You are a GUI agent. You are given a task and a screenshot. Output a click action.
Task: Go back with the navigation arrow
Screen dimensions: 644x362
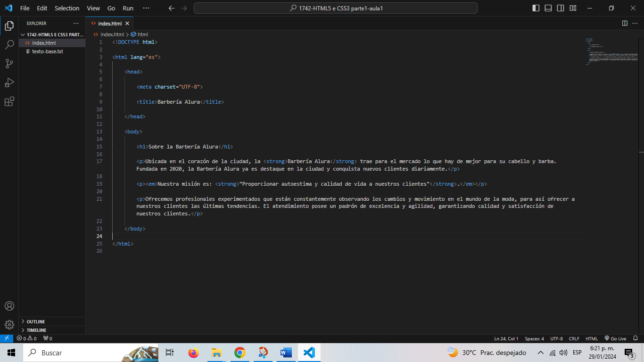(172, 8)
